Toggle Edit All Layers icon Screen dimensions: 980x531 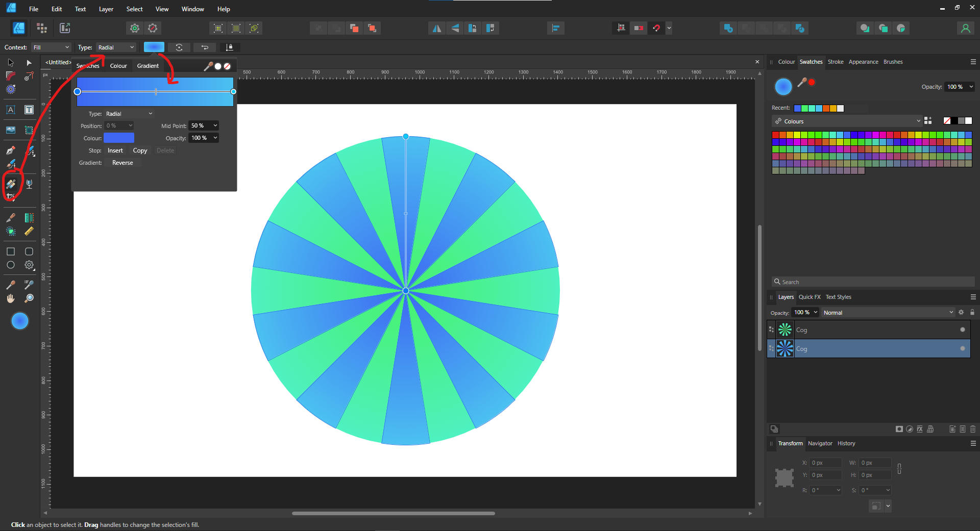click(x=774, y=429)
